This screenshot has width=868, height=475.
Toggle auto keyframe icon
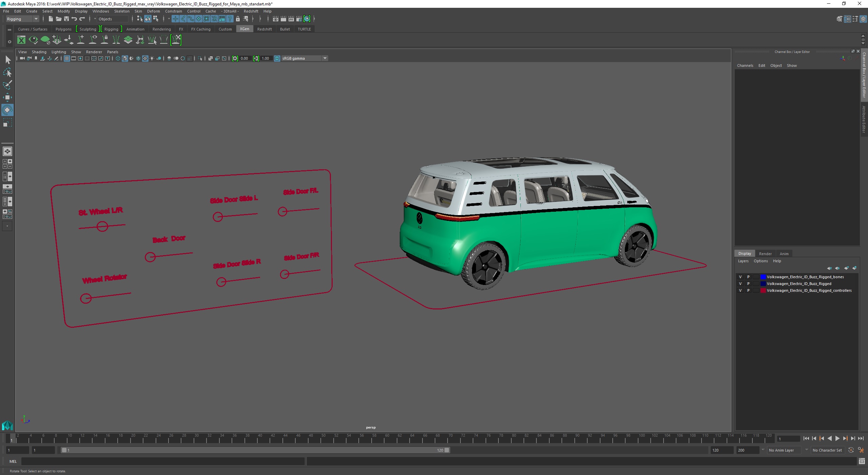pos(851,450)
